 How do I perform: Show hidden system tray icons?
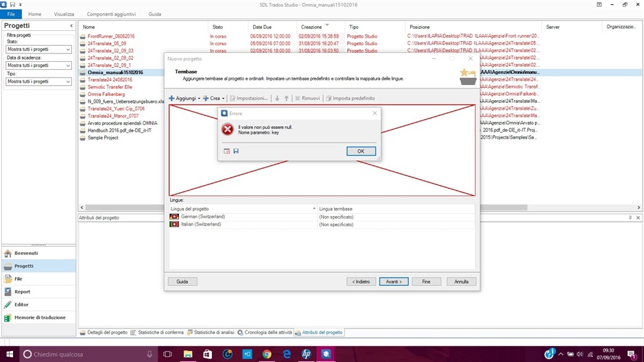[x=560, y=354]
